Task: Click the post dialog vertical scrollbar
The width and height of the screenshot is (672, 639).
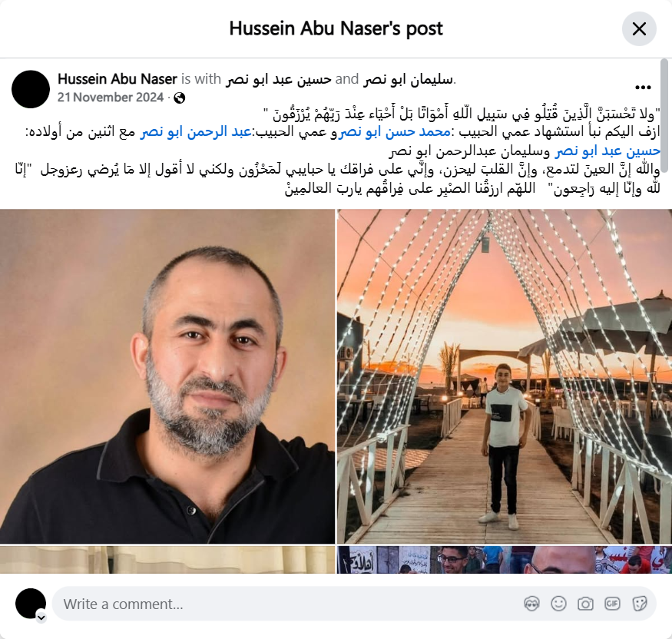Action: tap(664, 116)
